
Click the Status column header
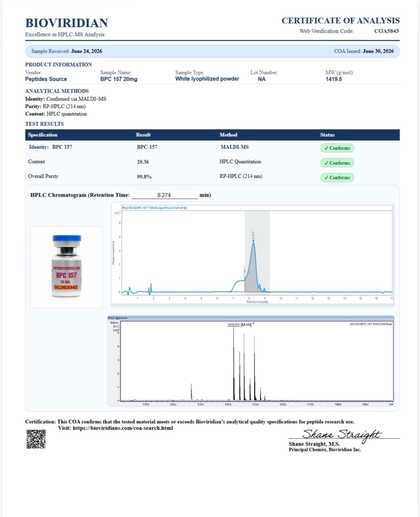[x=327, y=135]
